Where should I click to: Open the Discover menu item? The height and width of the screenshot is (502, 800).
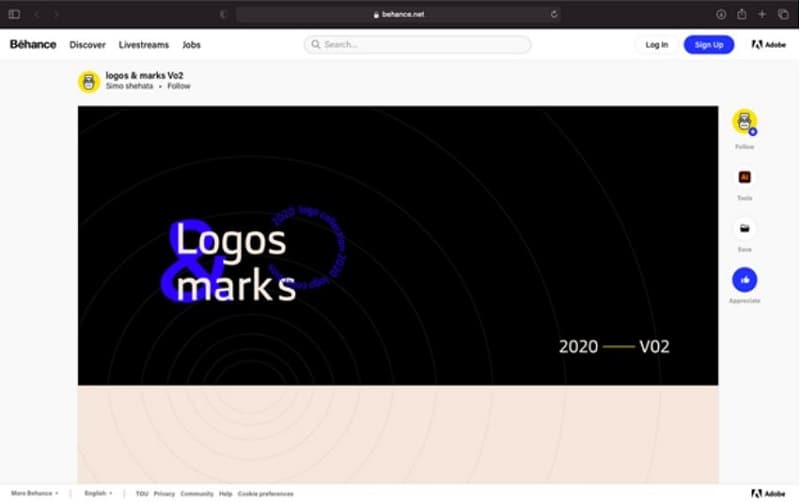[x=87, y=45]
